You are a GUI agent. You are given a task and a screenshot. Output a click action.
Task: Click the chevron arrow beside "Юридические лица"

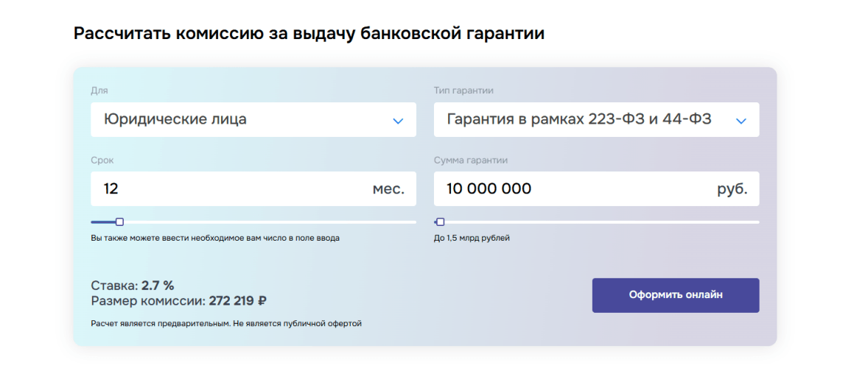(x=398, y=121)
